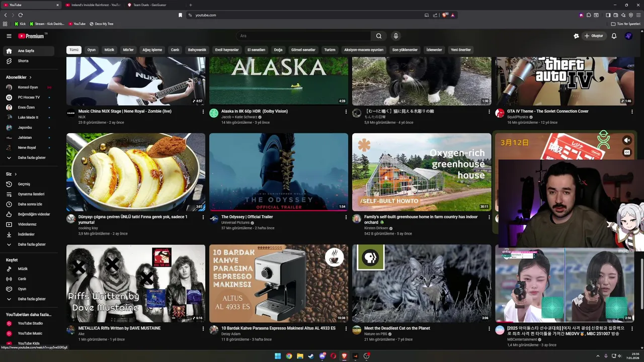Open Videolarınız in sidebar
The width and height of the screenshot is (644, 362).
(x=30, y=224)
